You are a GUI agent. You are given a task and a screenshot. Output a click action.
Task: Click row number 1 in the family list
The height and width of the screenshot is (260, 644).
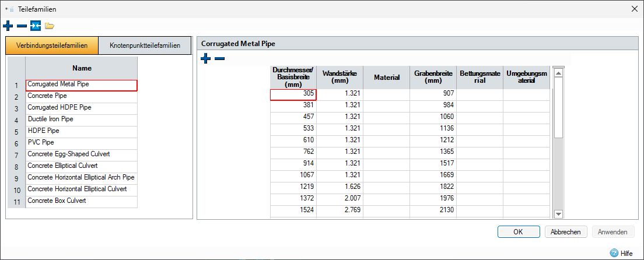pyautogui.click(x=16, y=86)
